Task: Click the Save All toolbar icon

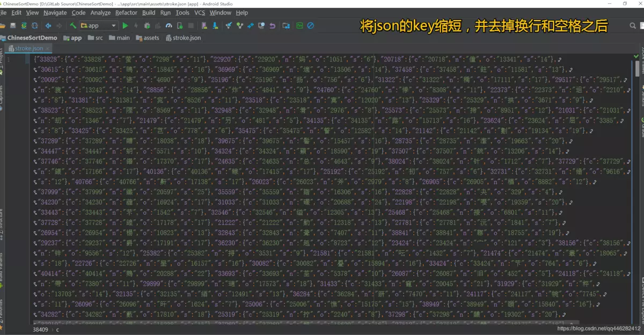Action: [13, 25]
